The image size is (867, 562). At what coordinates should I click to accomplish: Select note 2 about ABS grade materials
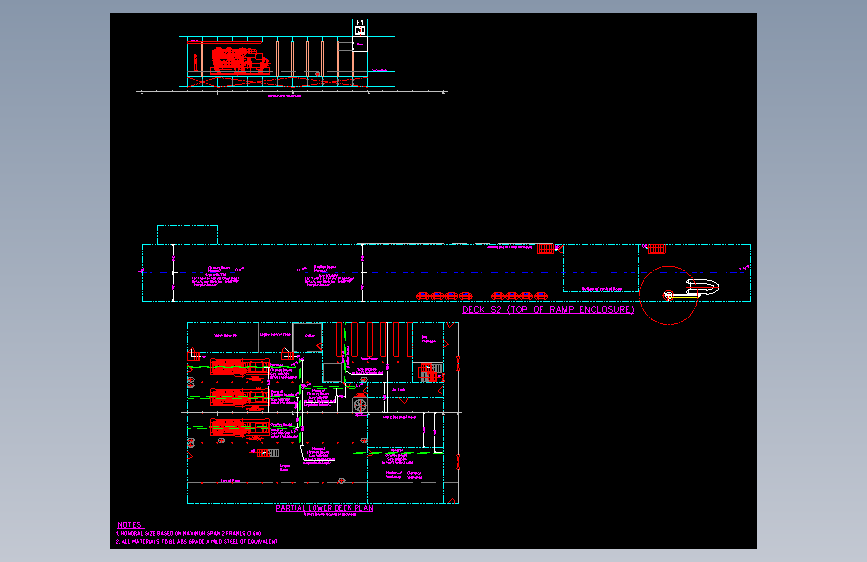click(x=196, y=542)
